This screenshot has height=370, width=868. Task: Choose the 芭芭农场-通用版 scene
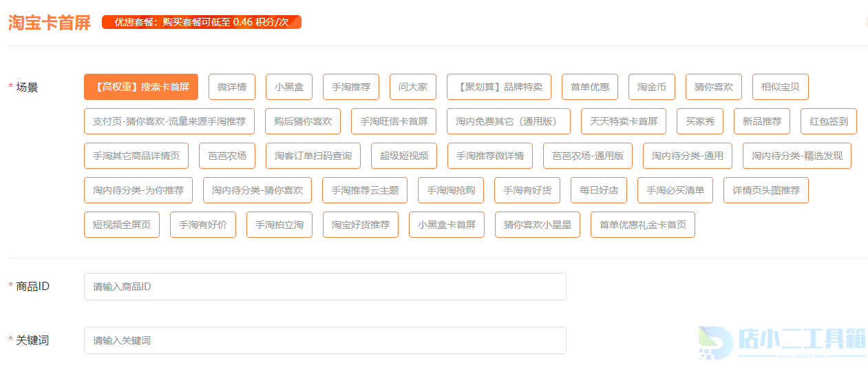[x=588, y=156]
